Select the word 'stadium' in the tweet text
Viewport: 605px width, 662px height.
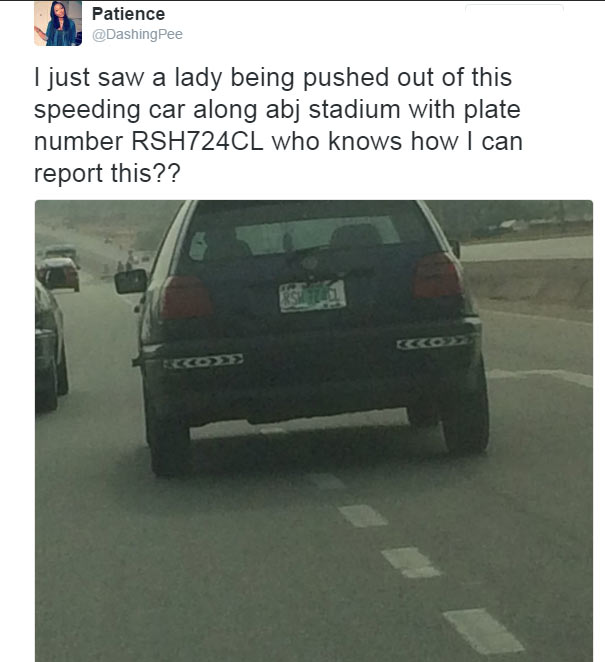click(x=354, y=109)
